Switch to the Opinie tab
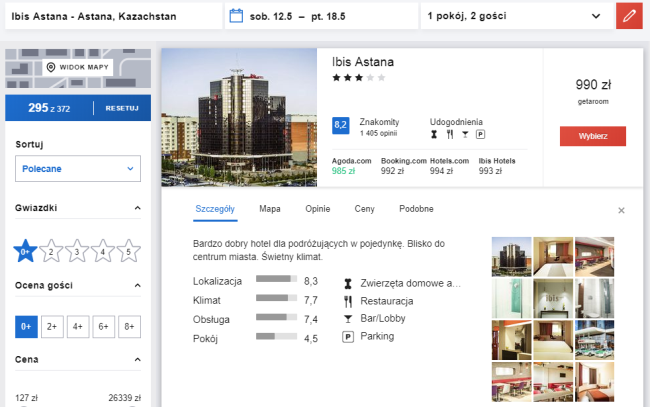The image size is (650, 407). tap(317, 209)
